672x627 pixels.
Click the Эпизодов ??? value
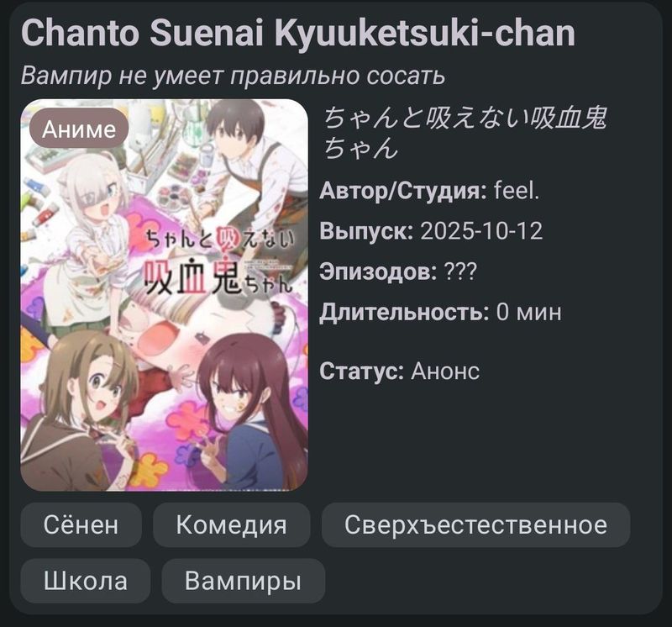point(460,271)
